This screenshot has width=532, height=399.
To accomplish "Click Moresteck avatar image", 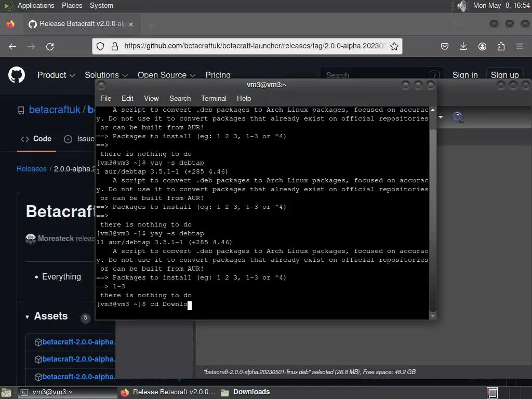I will pos(31,238).
